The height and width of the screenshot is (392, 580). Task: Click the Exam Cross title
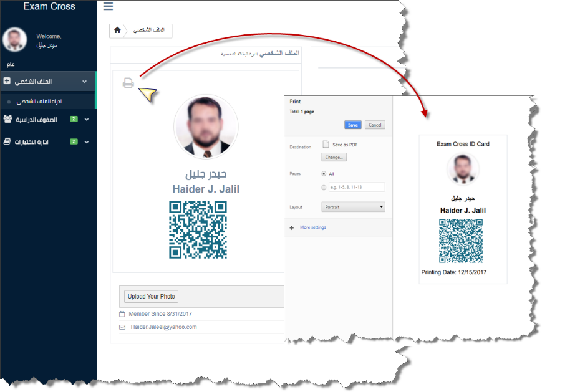(x=49, y=6)
